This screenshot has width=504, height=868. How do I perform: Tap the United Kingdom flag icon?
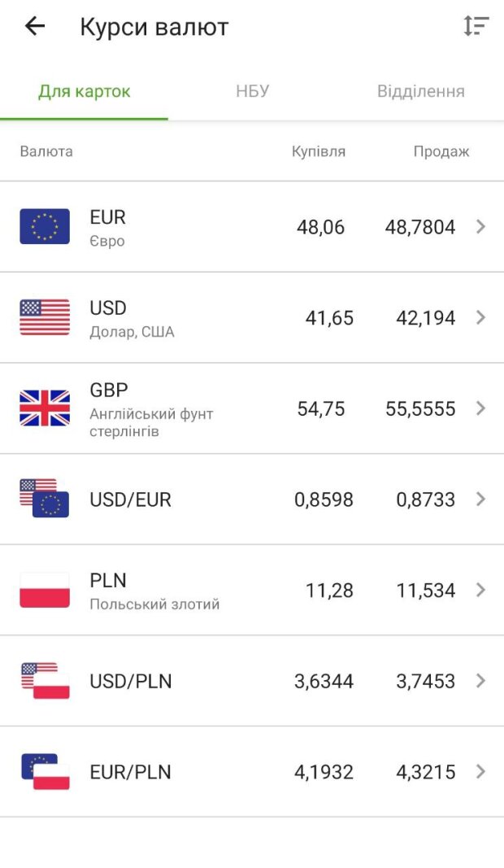coord(45,408)
